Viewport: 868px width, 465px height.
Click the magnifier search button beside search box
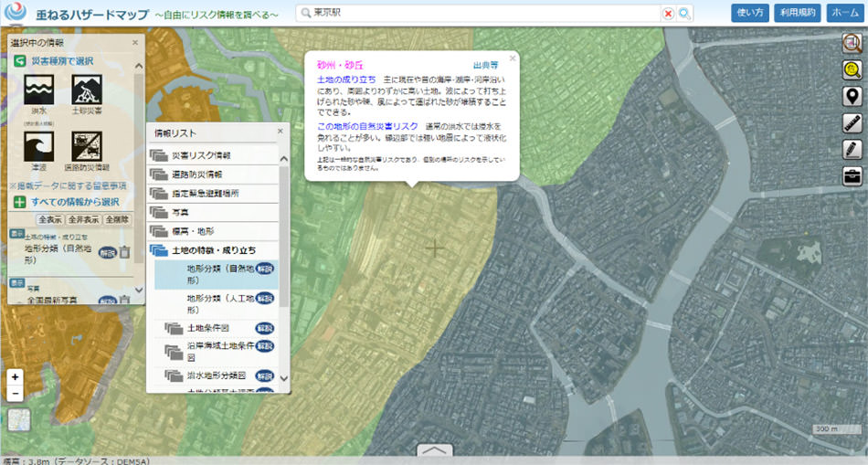pyautogui.click(x=684, y=14)
